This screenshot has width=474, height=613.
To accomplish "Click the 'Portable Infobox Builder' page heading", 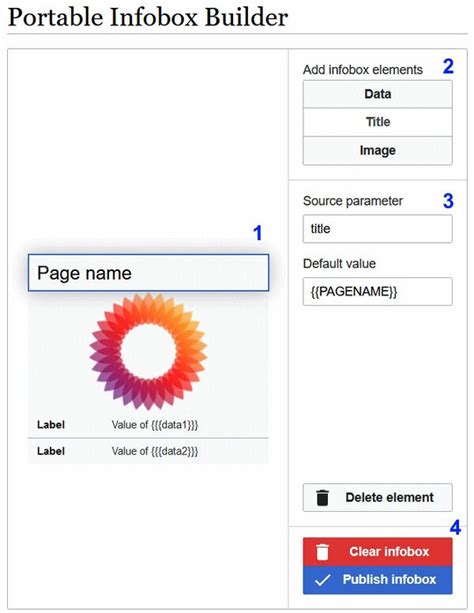I will [148, 18].
